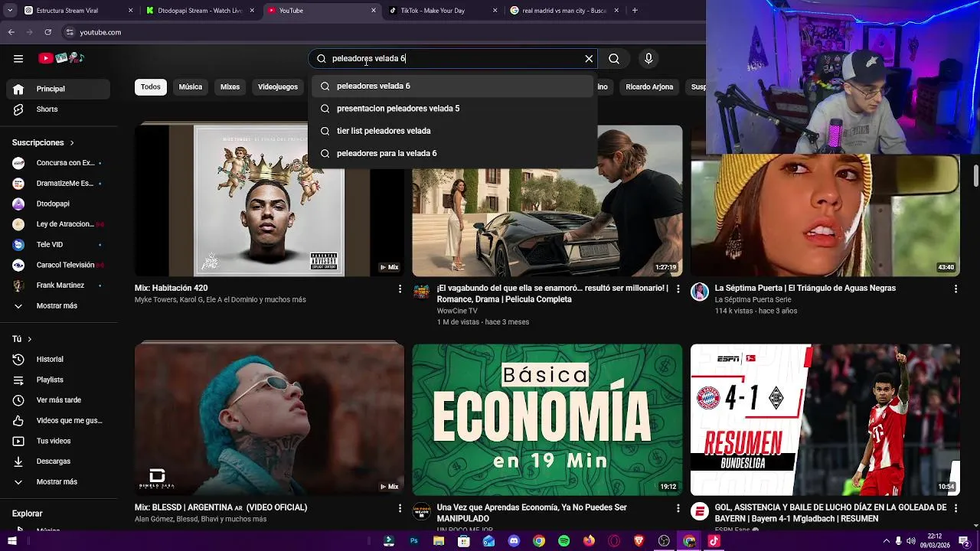Select the 'Mixes' filter chip

[230, 86]
